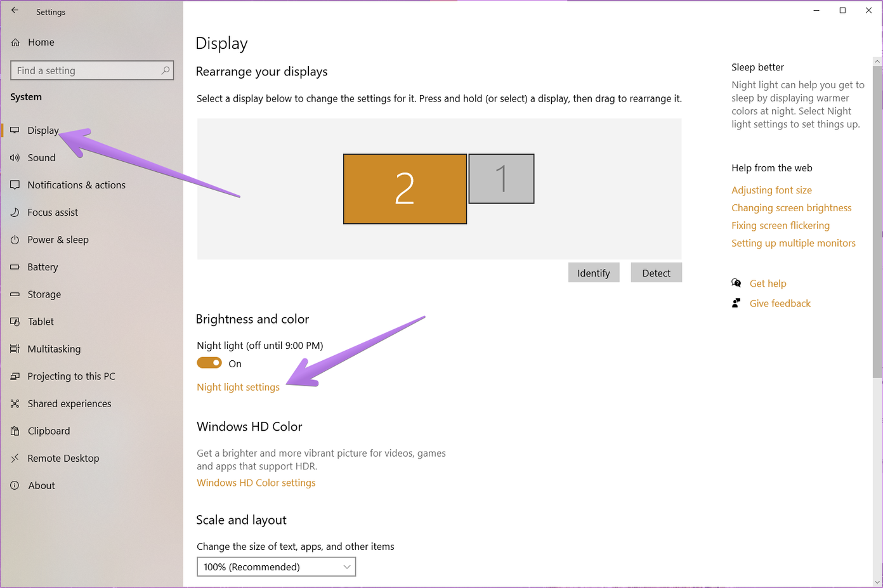The width and height of the screenshot is (883, 588).
Task: Click the Detect button
Action: pos(656,273)
